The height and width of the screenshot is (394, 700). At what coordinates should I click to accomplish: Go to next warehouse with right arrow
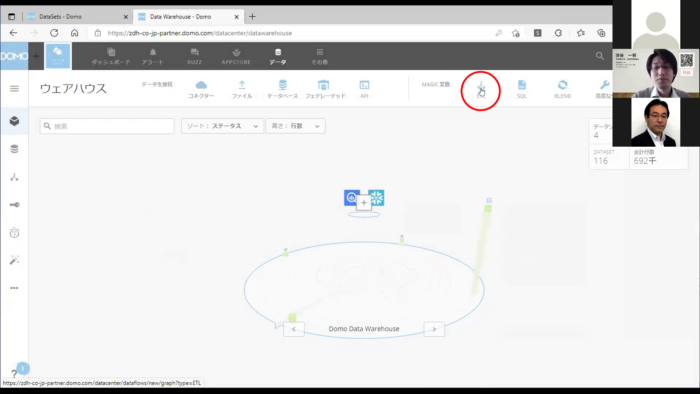pos(434,329)
